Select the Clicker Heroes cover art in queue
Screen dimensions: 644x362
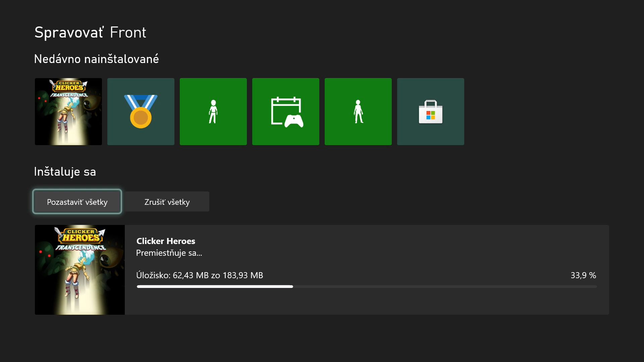80,270
